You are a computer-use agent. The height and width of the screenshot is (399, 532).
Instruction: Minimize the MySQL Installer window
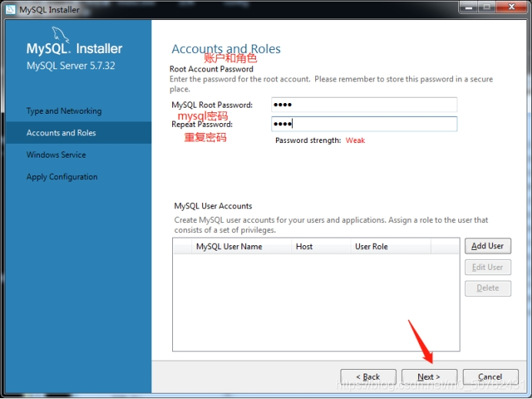469,7
